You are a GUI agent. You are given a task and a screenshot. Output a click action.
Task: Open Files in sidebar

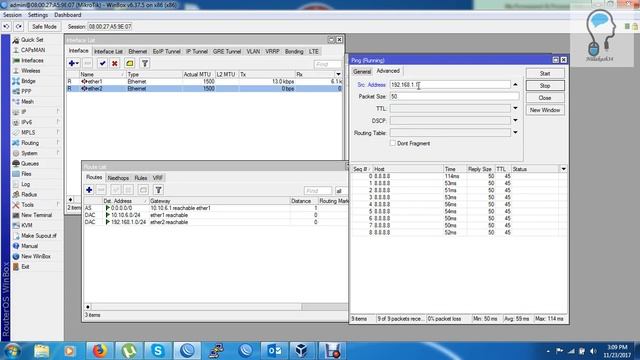[26, 174]
